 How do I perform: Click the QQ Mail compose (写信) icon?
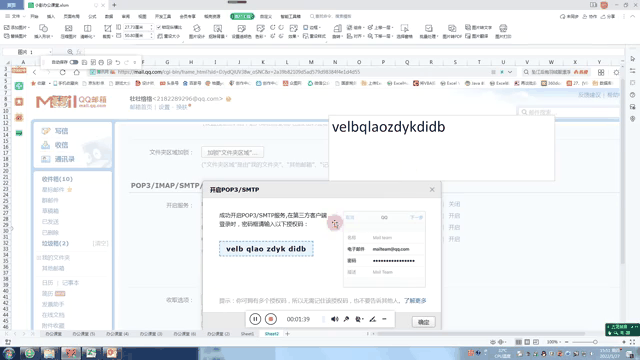pos(46,131)
